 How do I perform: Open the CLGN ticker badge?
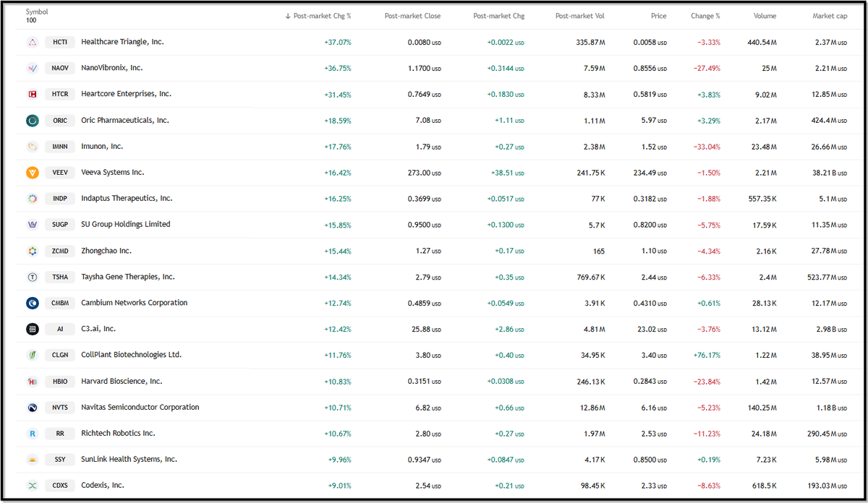point(60,355)
